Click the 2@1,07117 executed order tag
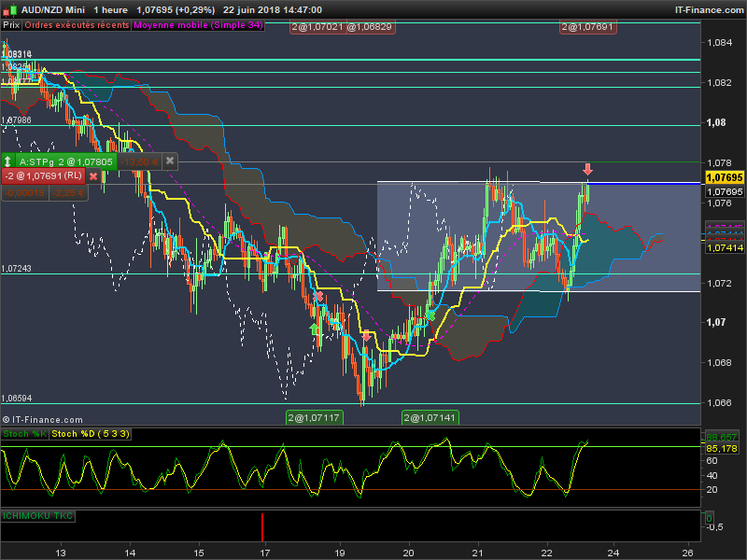 click(314, 417)
